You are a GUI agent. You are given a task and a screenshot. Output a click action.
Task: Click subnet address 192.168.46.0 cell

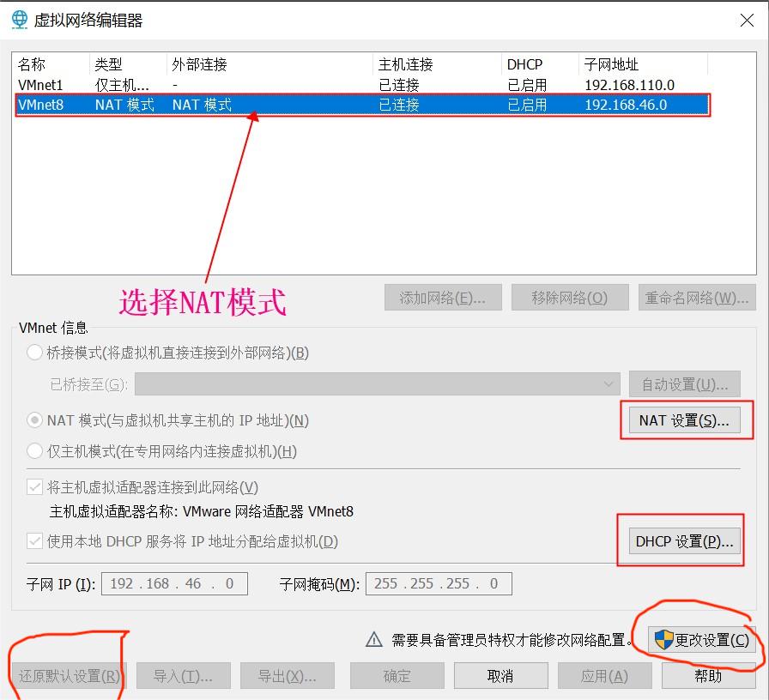(x=626, y=105)
